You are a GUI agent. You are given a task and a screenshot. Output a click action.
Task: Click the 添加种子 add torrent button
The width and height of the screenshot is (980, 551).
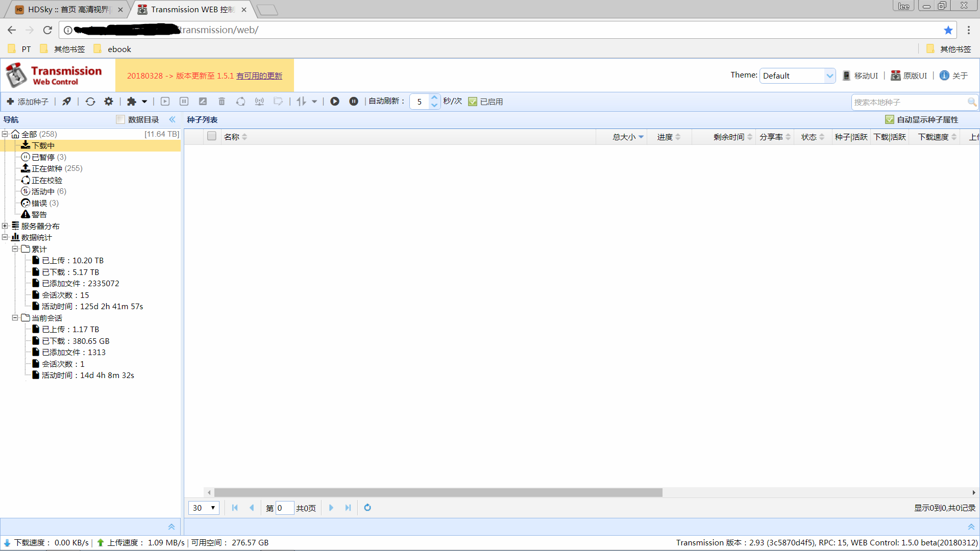coord(28,102)
